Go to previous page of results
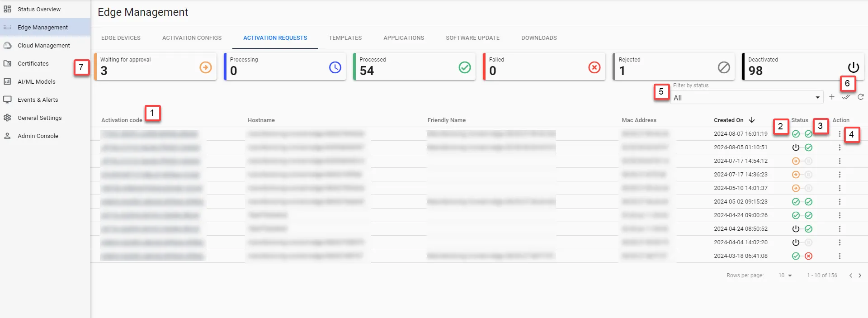This screenshot has height=318, width=868. (x=850, y=275)
